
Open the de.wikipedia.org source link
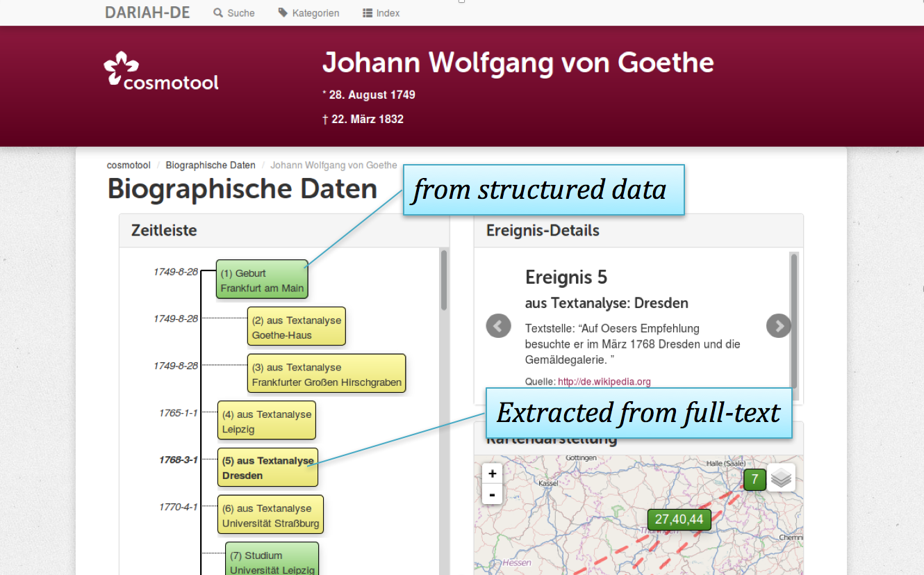pyautogui.click(x=604, y=382)
